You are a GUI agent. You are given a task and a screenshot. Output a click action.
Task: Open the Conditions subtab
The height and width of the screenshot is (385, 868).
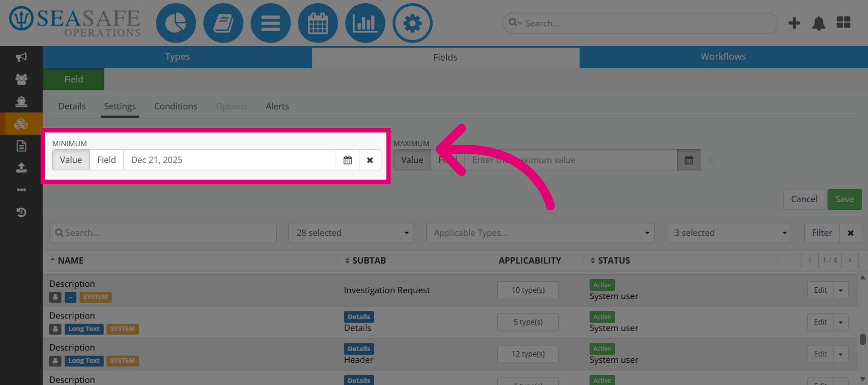[x=176, y=106]
